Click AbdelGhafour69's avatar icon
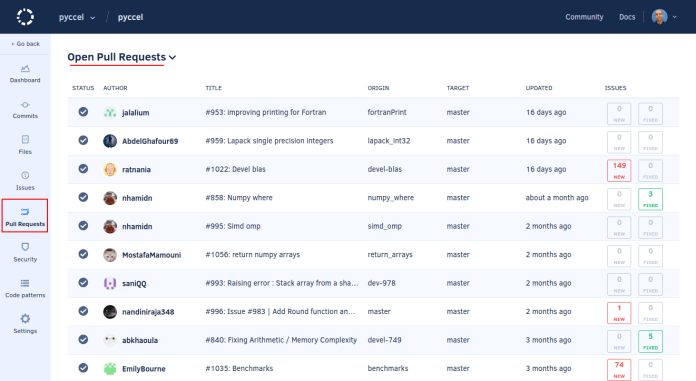 pyautogui.click(x=110, y=141)
